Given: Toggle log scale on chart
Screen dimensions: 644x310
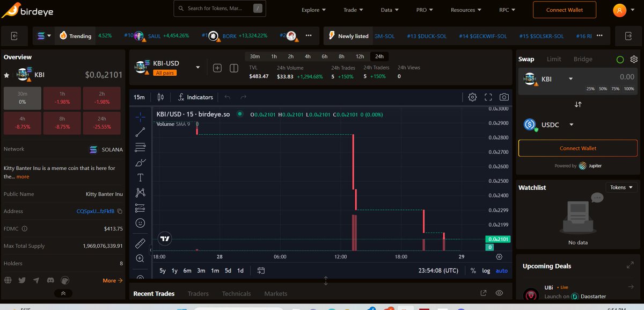Looking at the screenshot, I should click(x=486, y=271).
